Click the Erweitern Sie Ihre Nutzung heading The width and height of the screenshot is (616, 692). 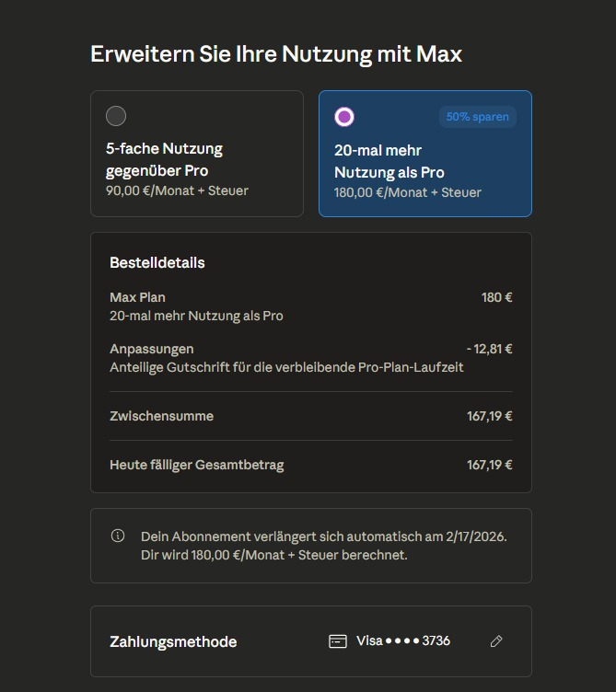pyautogui.click(x=276, y=53)
